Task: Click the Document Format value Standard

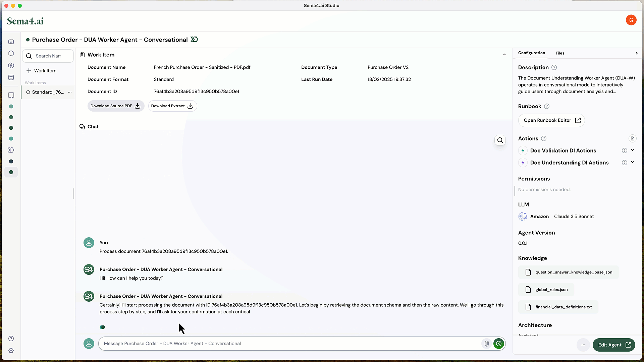Action: tap(164, 79)
